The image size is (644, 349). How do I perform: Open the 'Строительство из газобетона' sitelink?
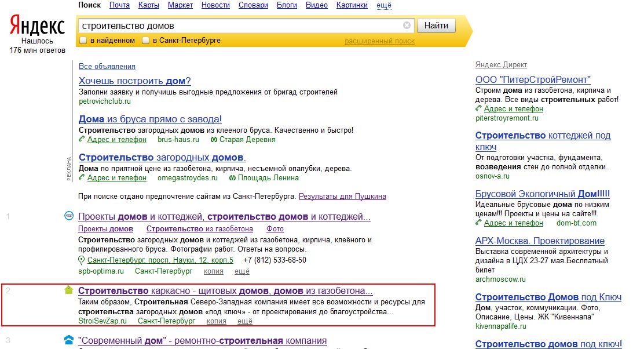coord(200,228)
